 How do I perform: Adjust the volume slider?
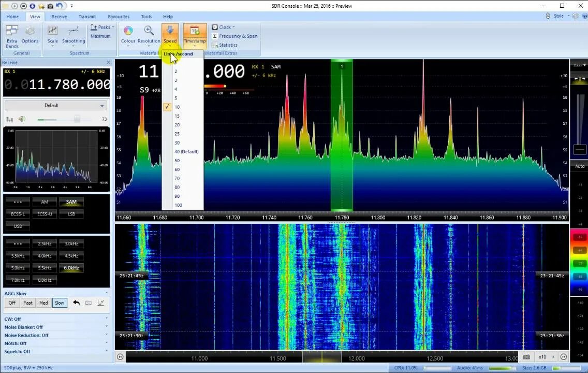tap(77, 119)
